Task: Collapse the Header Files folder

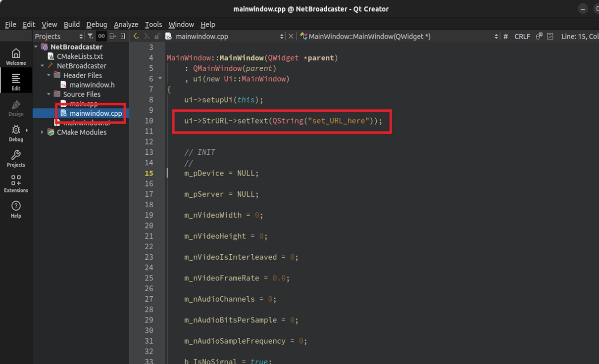Action: click(x=49, y=75)
